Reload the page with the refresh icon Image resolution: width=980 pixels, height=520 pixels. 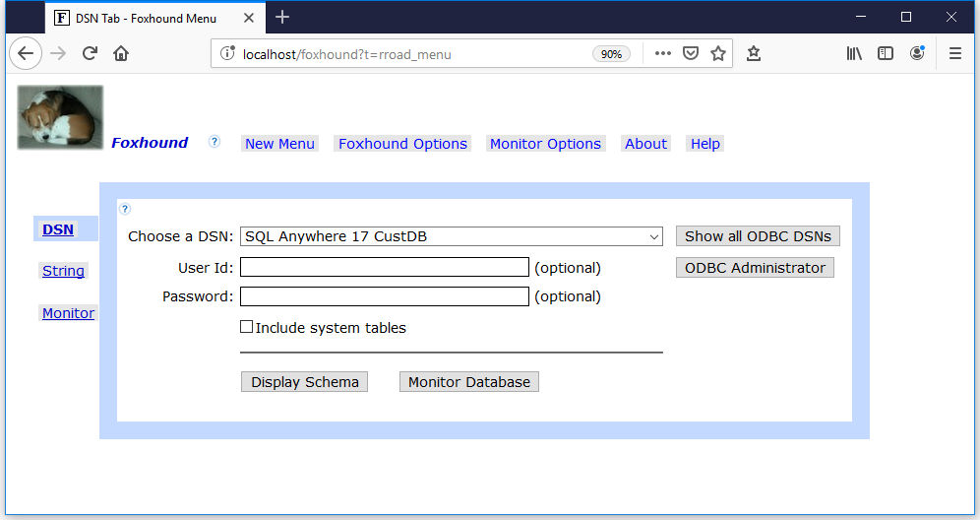[90, 54]
